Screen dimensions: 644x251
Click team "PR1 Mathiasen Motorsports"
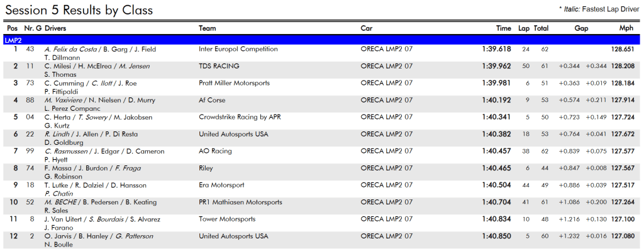pyautogui.click(x=240, y=203)
